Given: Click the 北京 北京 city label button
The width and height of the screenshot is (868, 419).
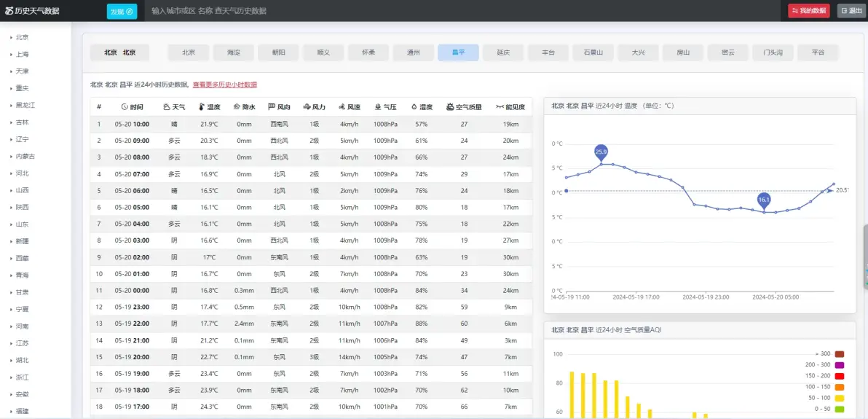Looking at the screenshot, I should (x=119, y=52).
